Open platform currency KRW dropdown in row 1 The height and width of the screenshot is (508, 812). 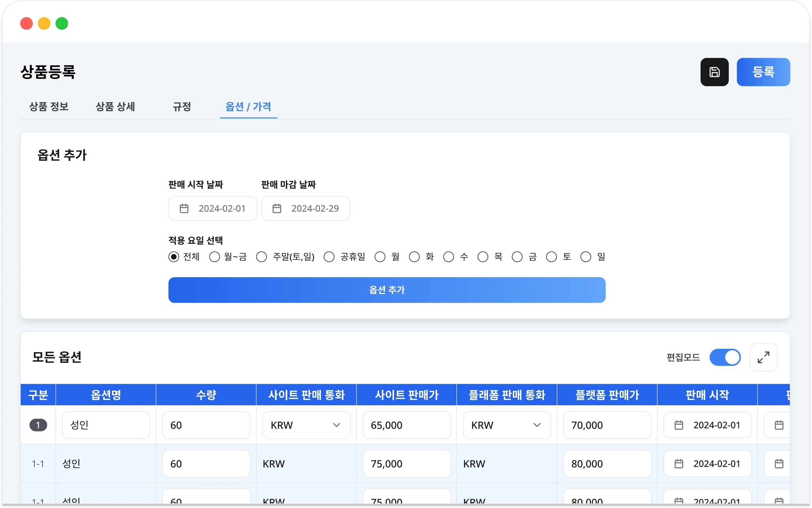(507, 425)
